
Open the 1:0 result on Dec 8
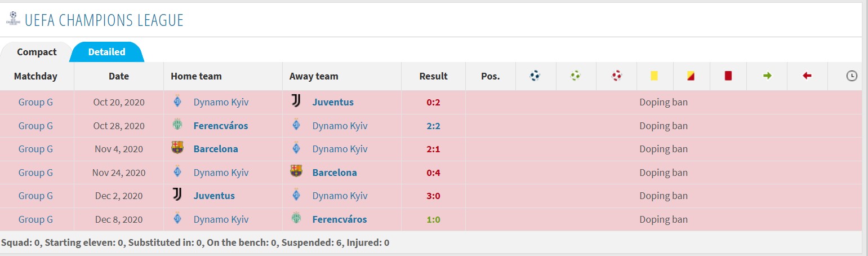433,219
